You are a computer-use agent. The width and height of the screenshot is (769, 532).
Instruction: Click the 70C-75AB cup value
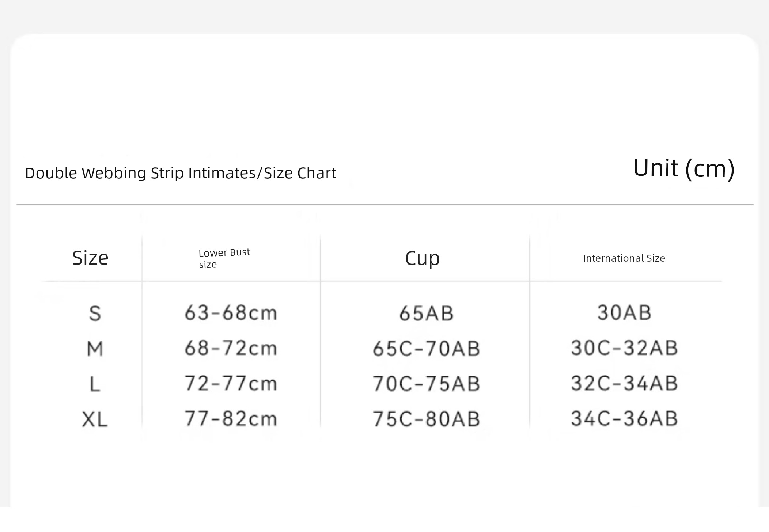[x=426, y=384]
